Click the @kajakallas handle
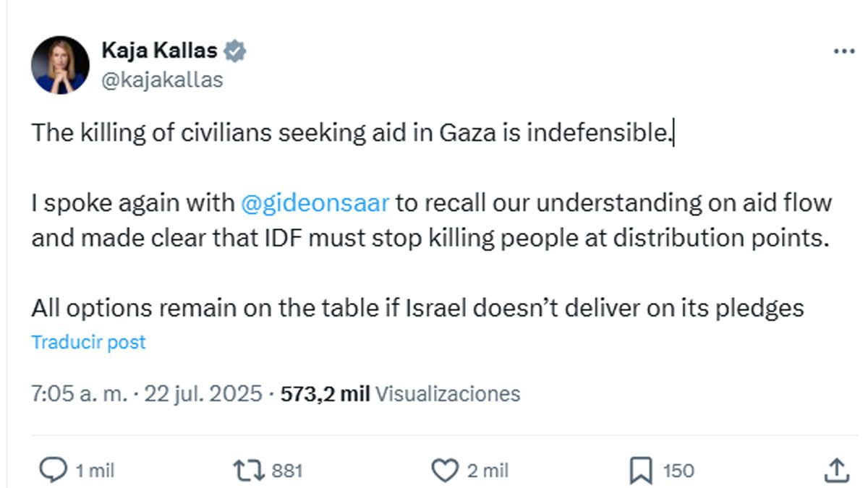Screen dimensions: 868x488 point(162,80)
